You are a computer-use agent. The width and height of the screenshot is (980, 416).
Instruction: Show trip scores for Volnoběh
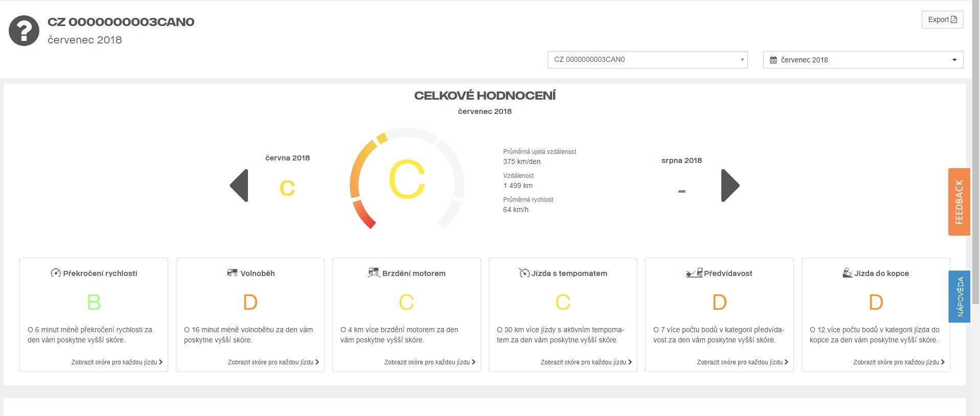[x=274, y=362]
